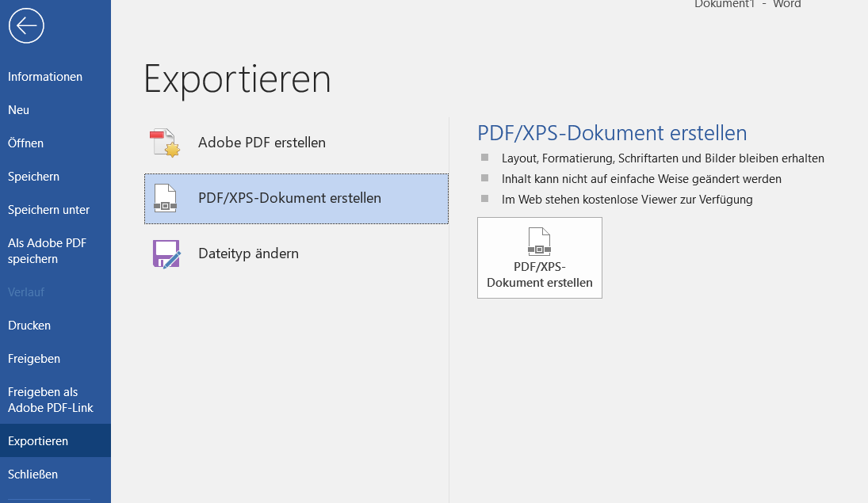Viewport: 868px width, 503px height.
Task: Go to Speichern unter
Action: point(55,210)
